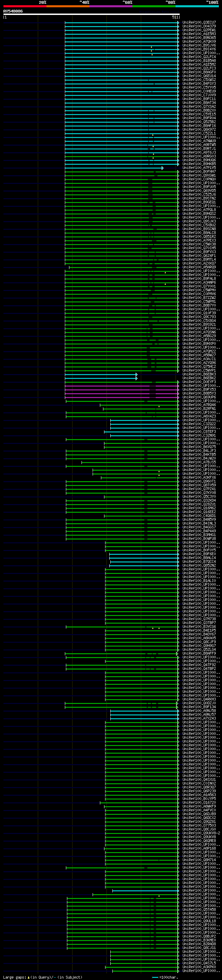Viewport: 222px width, 980px height.
Task: Click hit label UniRef100_Q9SJK3
Action: click(x=199, y=221)
